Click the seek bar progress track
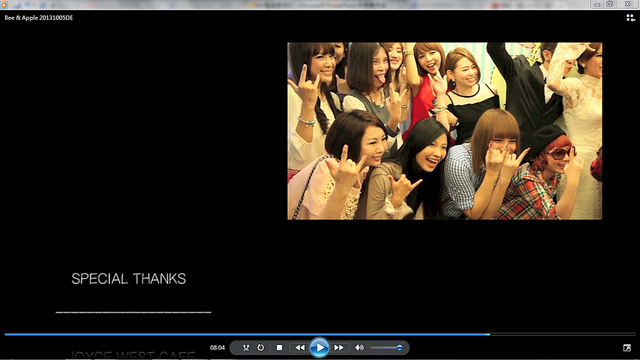Viewport: 640px width, 360px height. coord(320,334)
